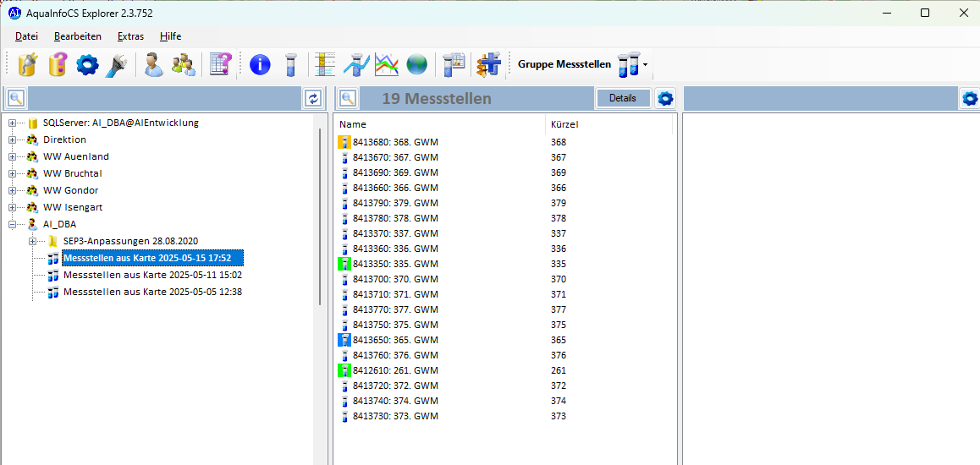
Task: Select row 8413730: 373. GWM
Action: (x=395, y=416)
